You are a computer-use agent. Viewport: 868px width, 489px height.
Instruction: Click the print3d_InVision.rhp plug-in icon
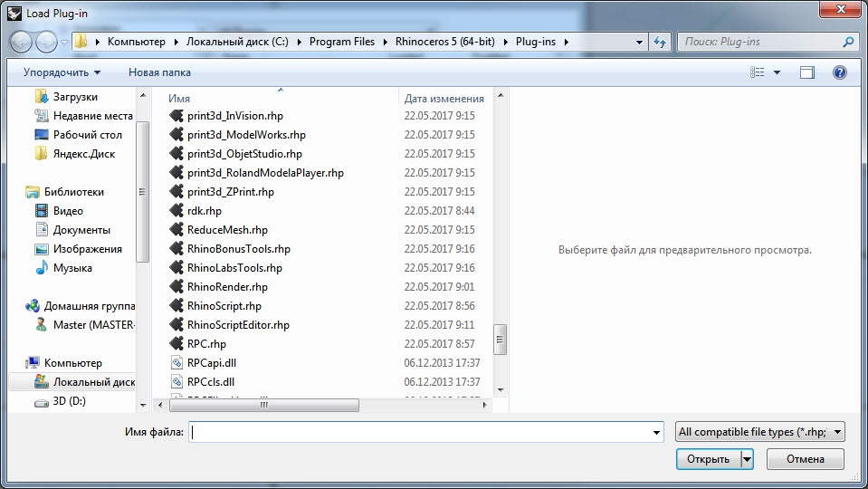176,116
